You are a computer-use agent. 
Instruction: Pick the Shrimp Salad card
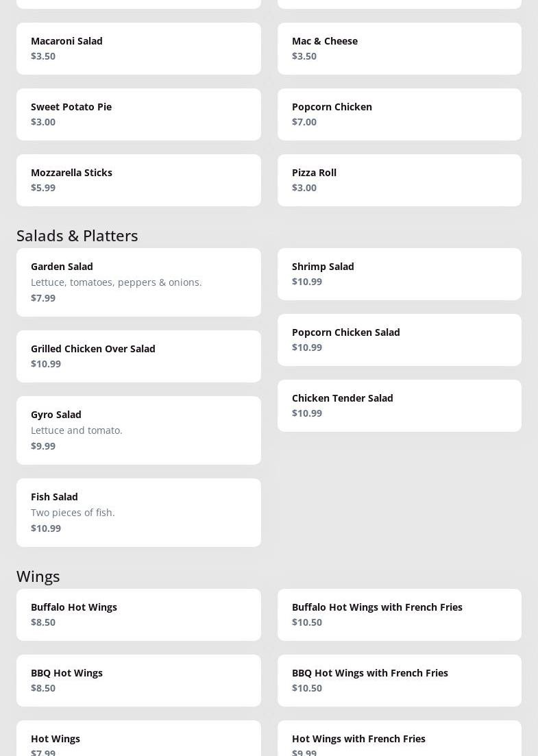[399, 274]
